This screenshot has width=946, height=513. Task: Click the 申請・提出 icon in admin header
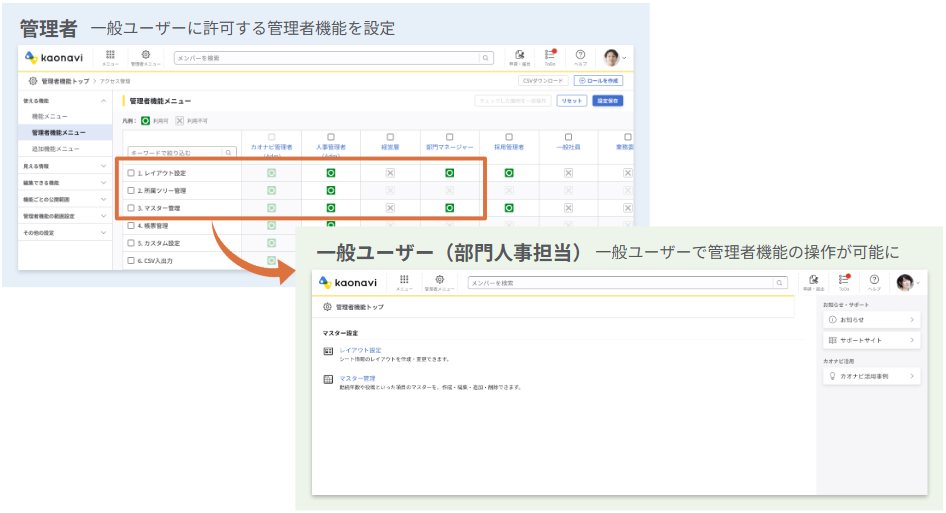coord(520,56)
